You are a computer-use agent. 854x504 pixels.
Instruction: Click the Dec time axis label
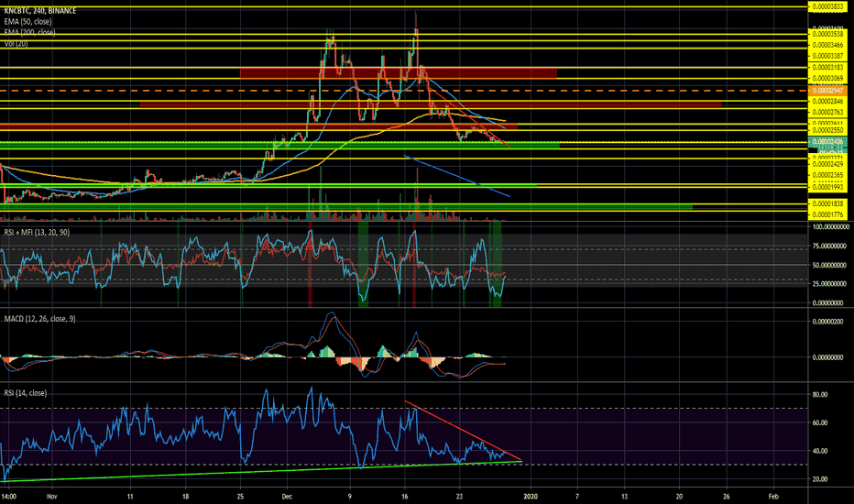(x=287, y=497)
